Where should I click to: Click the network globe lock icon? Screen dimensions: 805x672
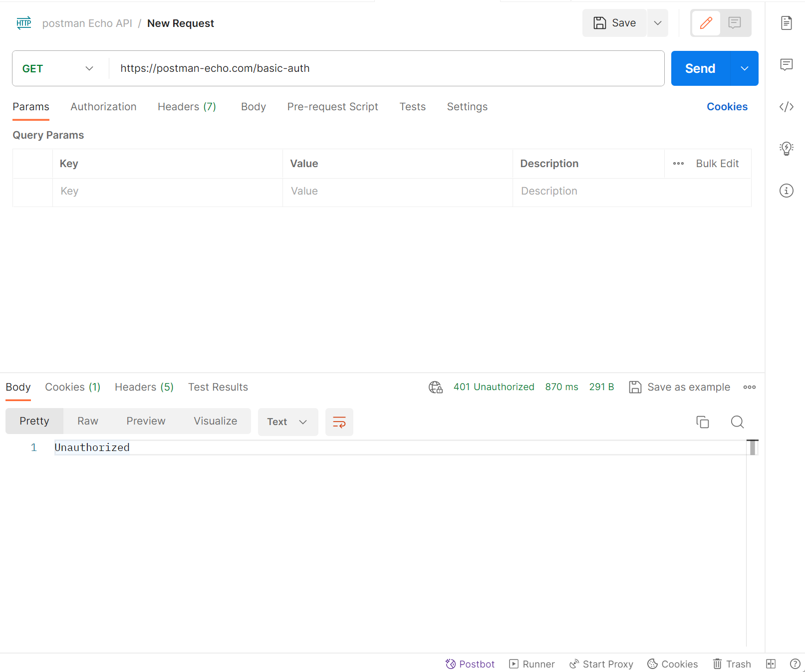pyautogui.click(x=436, y=387)
